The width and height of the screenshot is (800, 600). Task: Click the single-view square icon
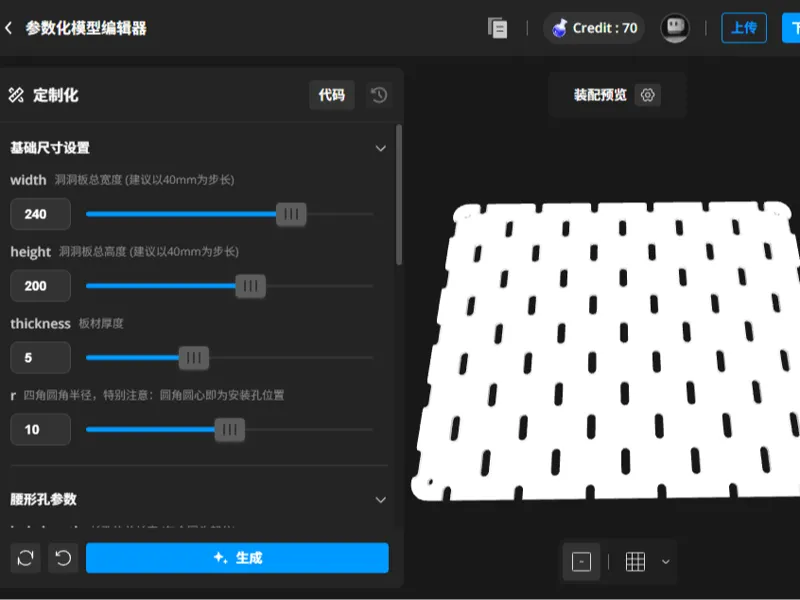(581, 562)
